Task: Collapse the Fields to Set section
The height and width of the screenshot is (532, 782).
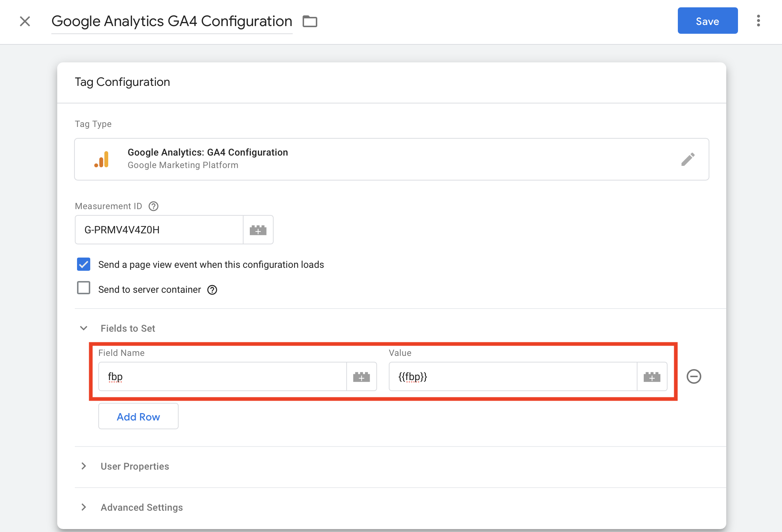Action: pos(84,328)
